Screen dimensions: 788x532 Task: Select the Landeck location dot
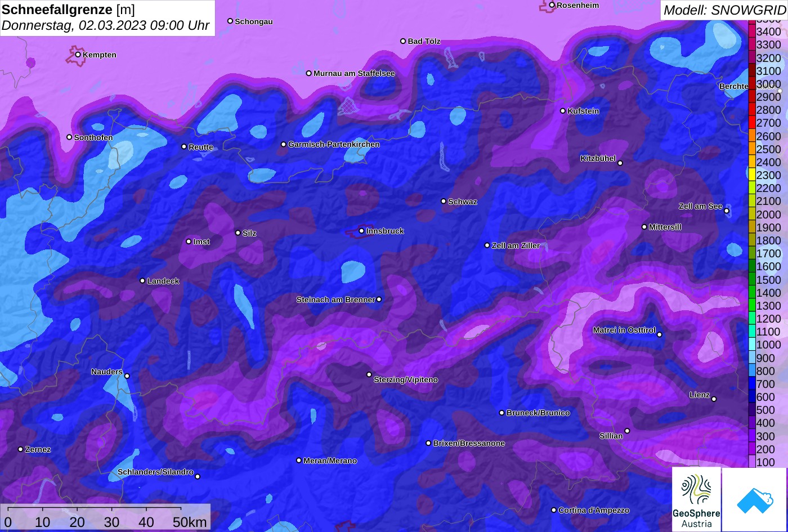[142, 281]
